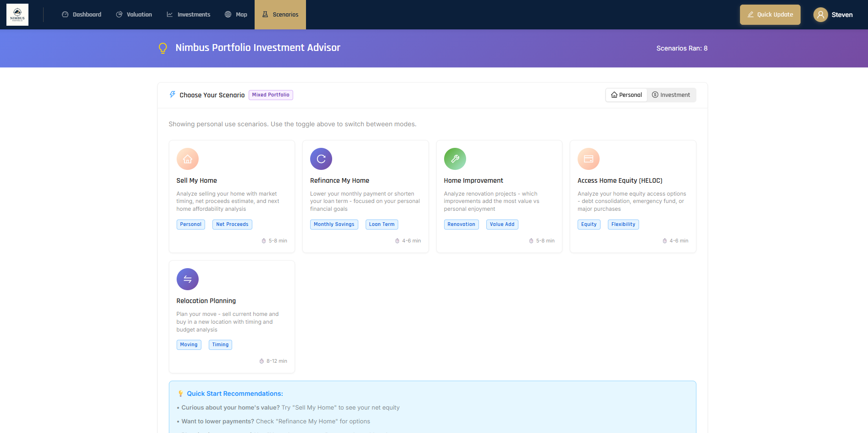Navigate to the Map tab
The width and height of the screenshot is (868, 433).
coord(236,15)
